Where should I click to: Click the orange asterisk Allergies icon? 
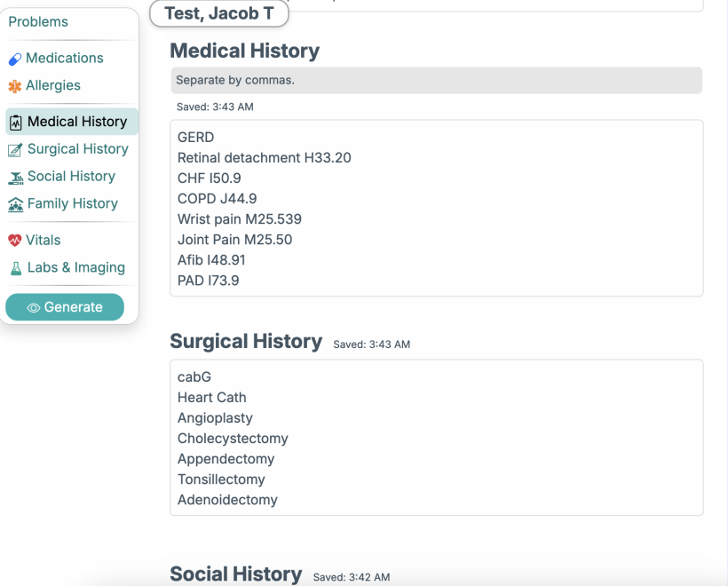tap(15, 86)
